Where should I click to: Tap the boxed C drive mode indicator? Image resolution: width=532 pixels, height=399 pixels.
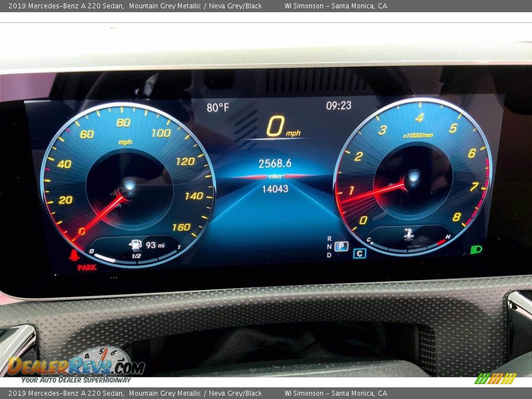[360, 253]
